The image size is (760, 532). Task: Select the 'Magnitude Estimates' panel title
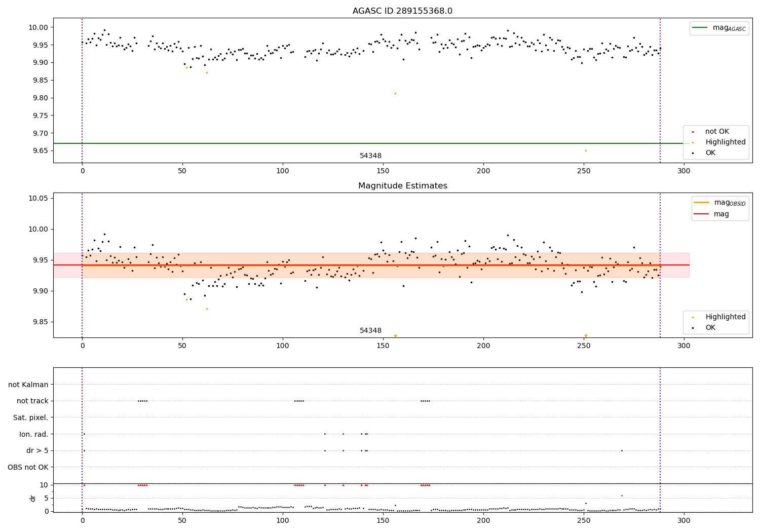402,186
